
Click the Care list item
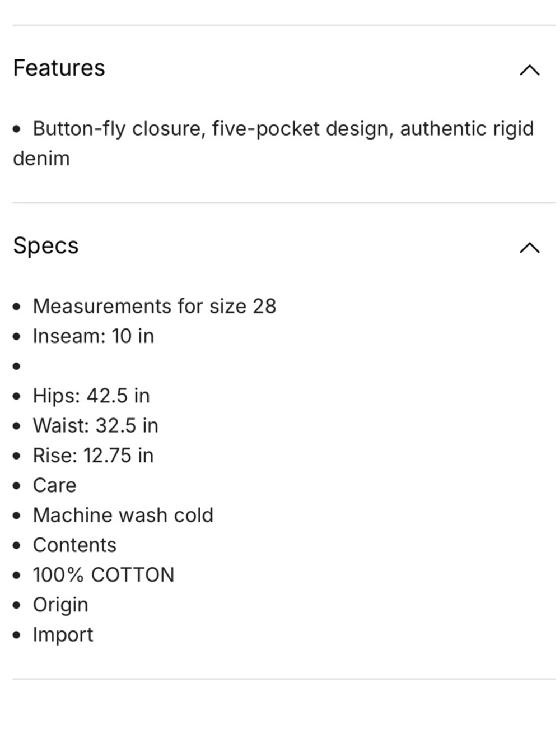[54, 485]
